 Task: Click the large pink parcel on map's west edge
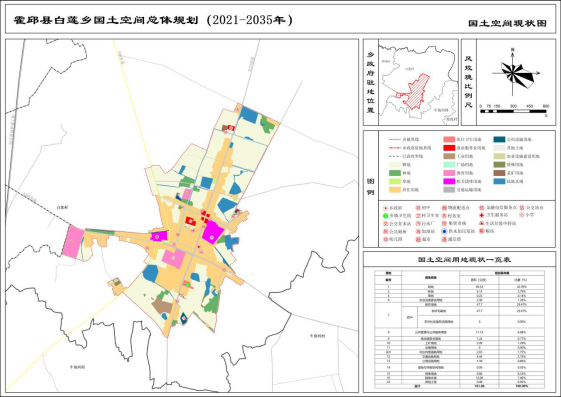point(73,242)
